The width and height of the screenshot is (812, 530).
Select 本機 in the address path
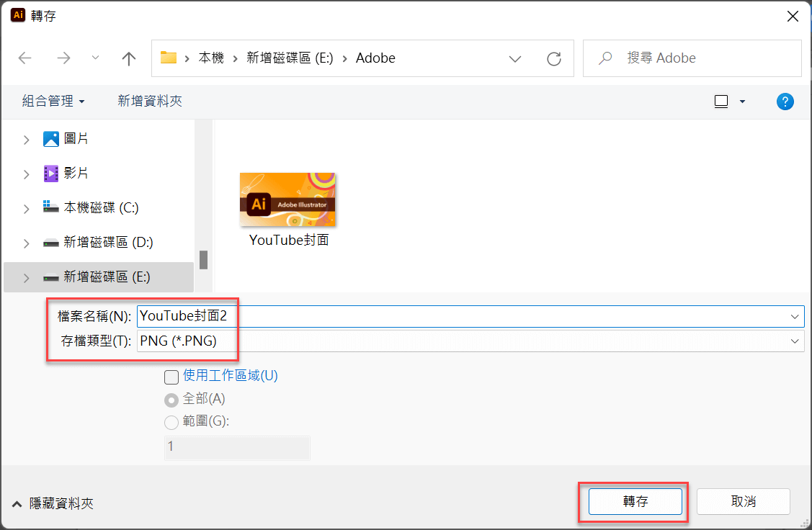(211, 58)
